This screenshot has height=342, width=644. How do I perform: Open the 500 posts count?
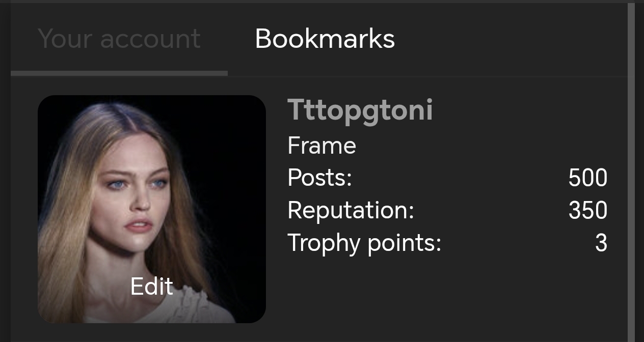pyautogui.click(x=588, y=178)
